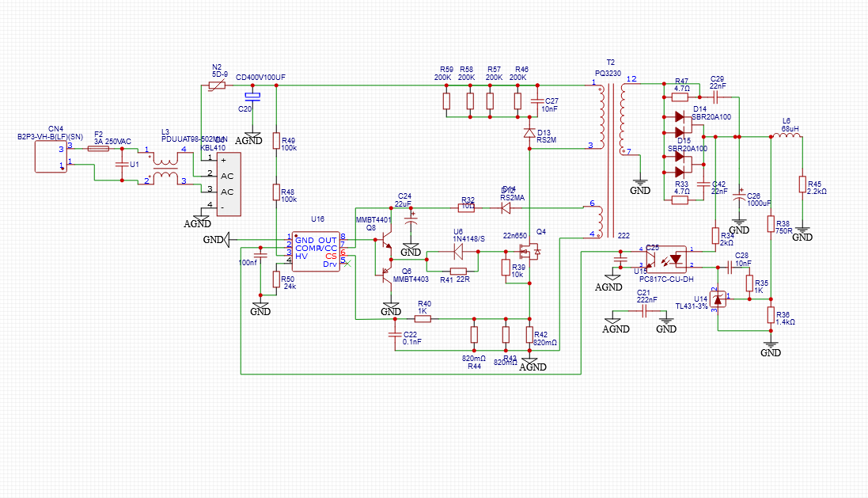
Task: Select the TL431 U14 shunt regulator
Action: 718,299
